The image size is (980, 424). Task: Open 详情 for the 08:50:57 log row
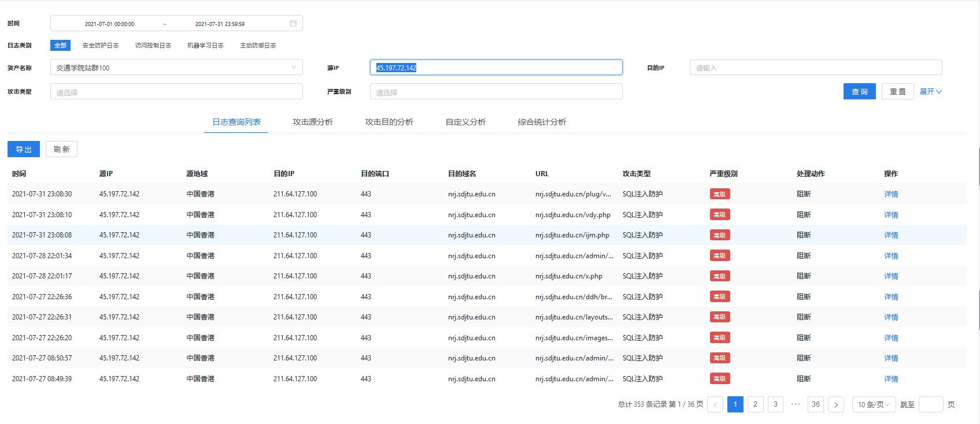(x=891, y=358)
